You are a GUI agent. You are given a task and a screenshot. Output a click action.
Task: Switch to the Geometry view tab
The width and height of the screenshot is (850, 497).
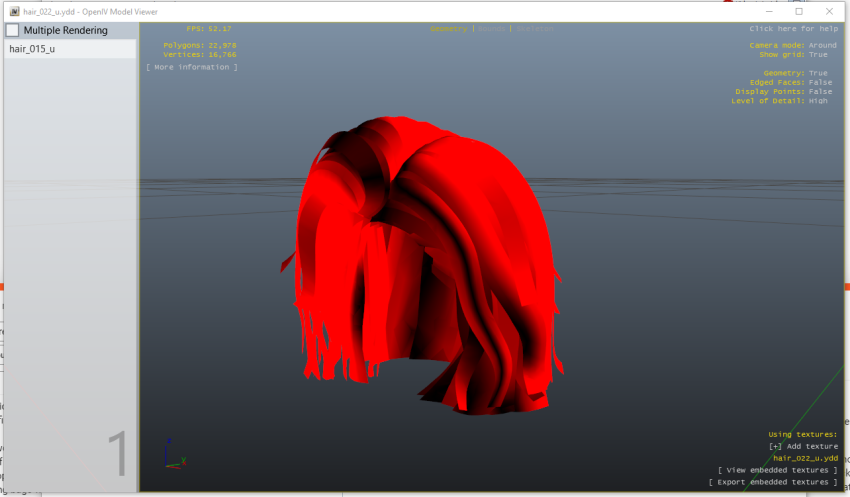pyautogui.click(x=448, y=29)
